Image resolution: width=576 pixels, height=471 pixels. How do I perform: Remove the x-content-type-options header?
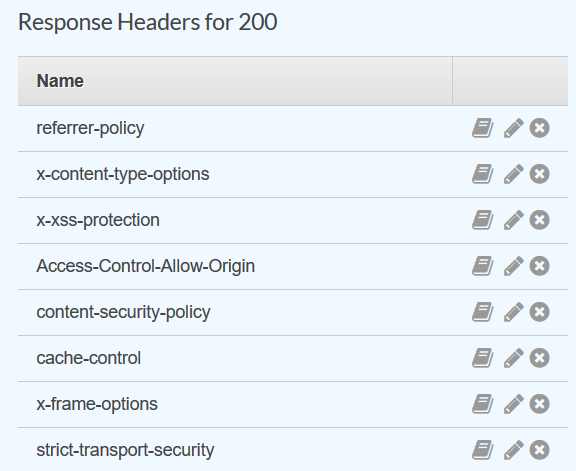click(539, 174)
